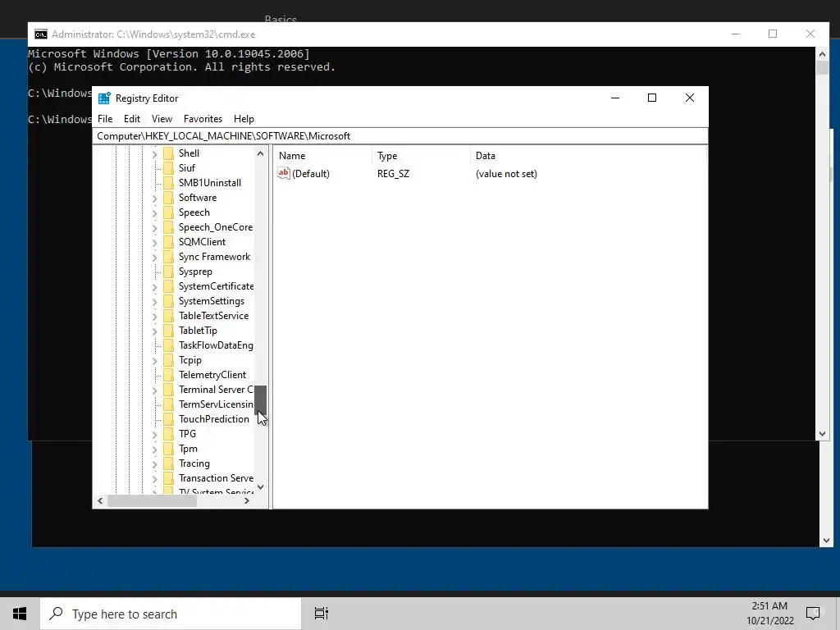Expand the Speech key
Screen dimensions: 840x630
point(154,213)
